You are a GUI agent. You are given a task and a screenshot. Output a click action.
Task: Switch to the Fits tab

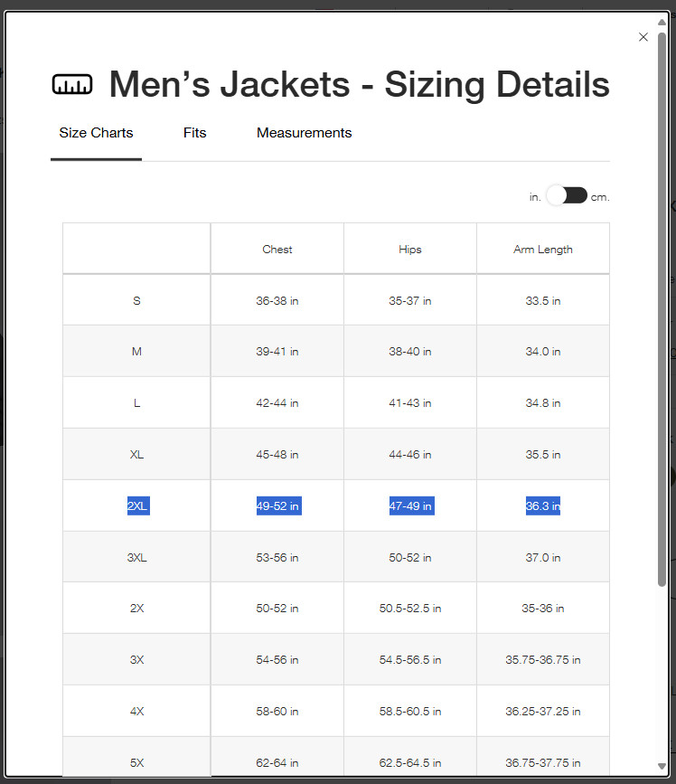pos(194,133)
